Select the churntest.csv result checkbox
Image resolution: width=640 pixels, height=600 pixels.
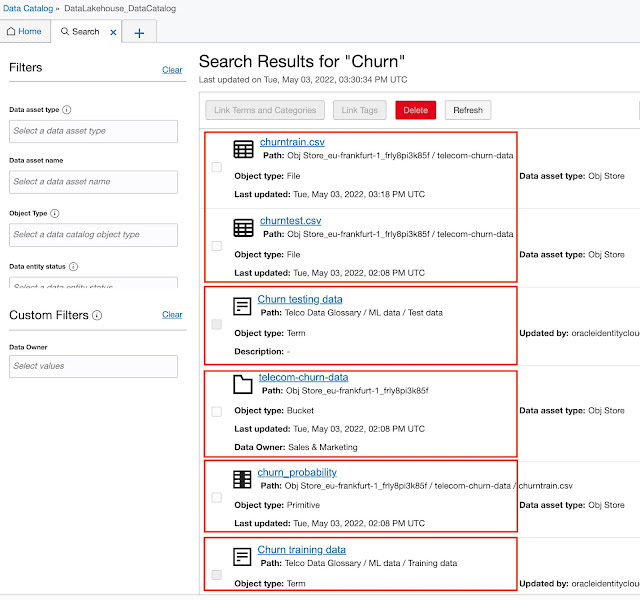click(x=217, y=246)
